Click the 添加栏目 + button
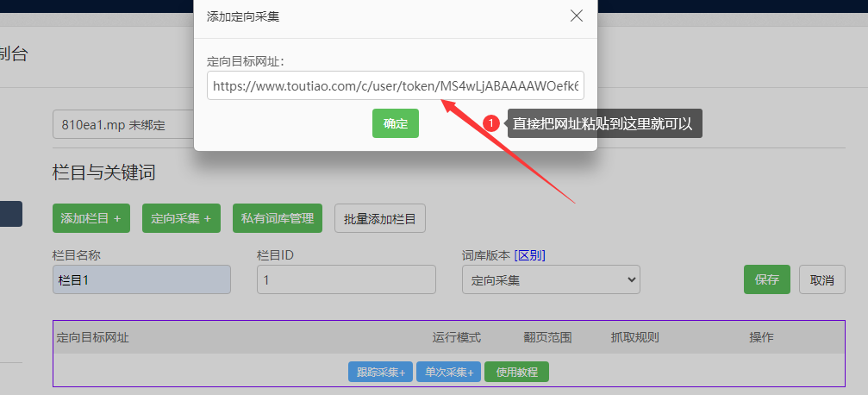The image size is (868, 395). pos(91,218)
